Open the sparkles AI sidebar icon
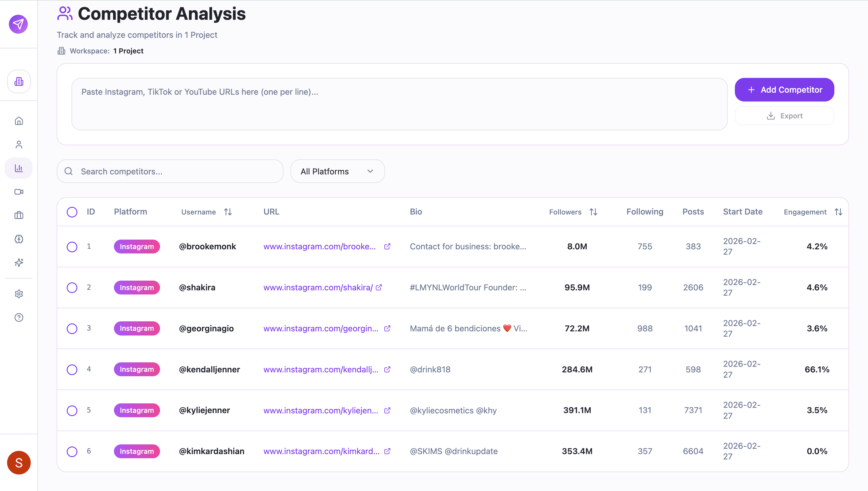 [19, 262]
